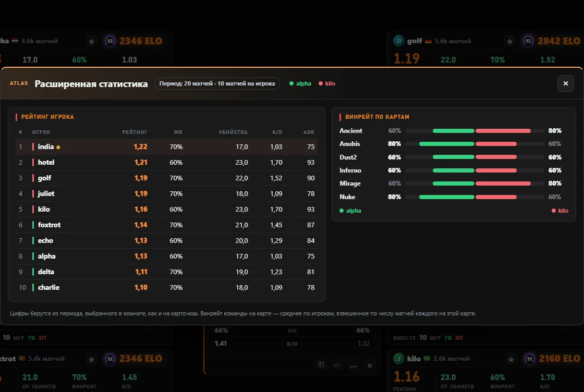Click the Brazil flag on the kilo card
The image size is (584, 392).
[427, 359]
